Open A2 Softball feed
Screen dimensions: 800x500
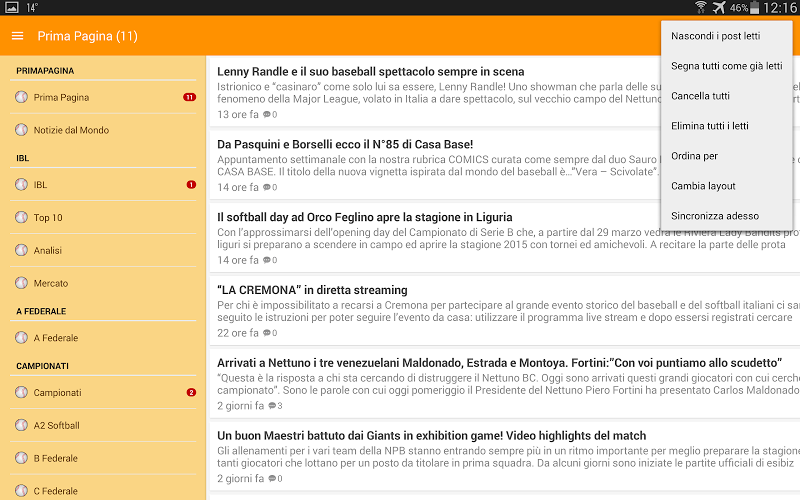coord(103,425)
